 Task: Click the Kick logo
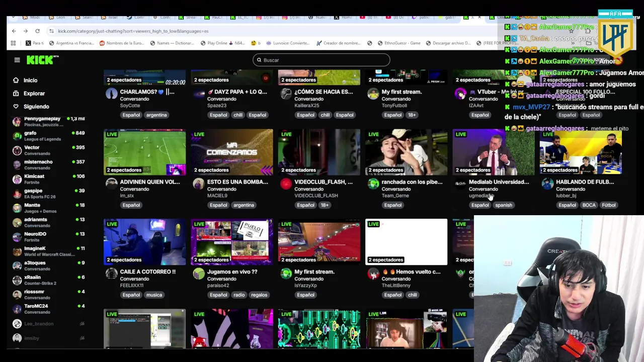42,60
